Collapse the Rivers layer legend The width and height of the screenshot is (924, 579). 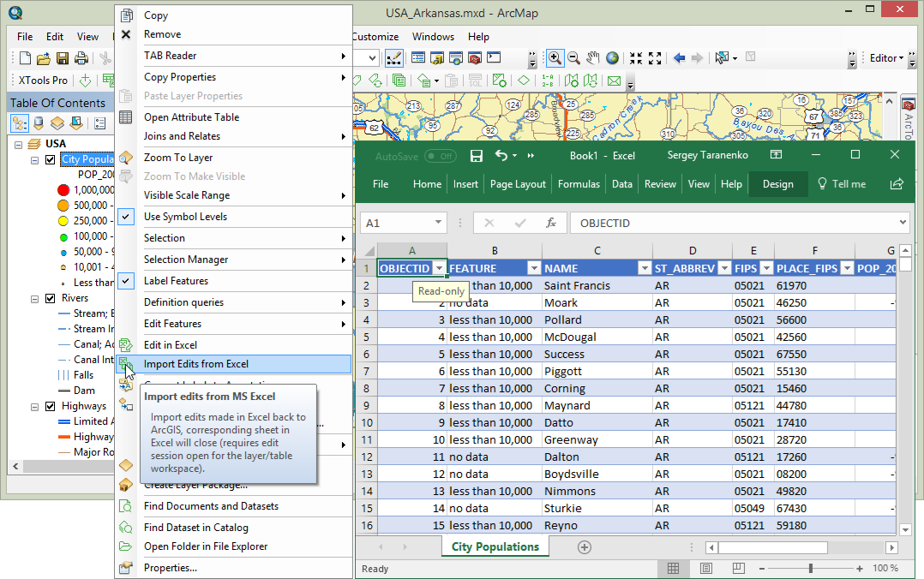(35, 299)
